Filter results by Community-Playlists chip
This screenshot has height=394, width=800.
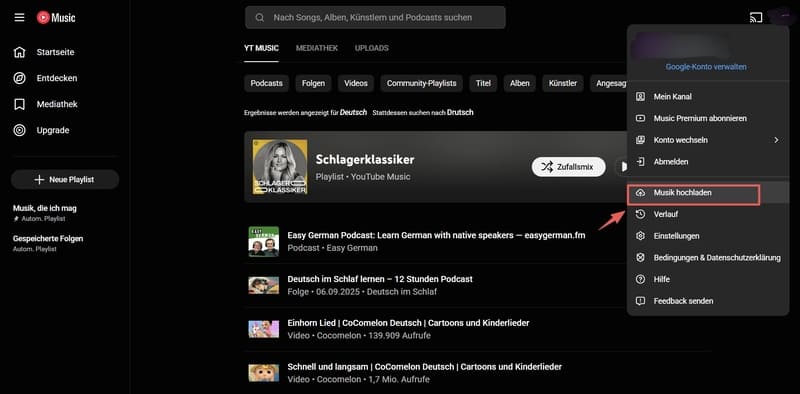point(421,83)
